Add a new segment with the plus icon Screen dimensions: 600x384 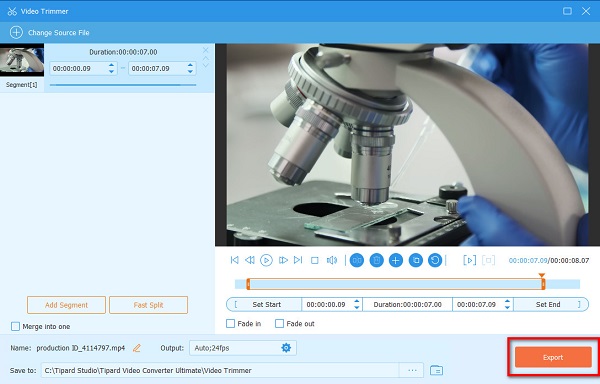click(396, 260)
